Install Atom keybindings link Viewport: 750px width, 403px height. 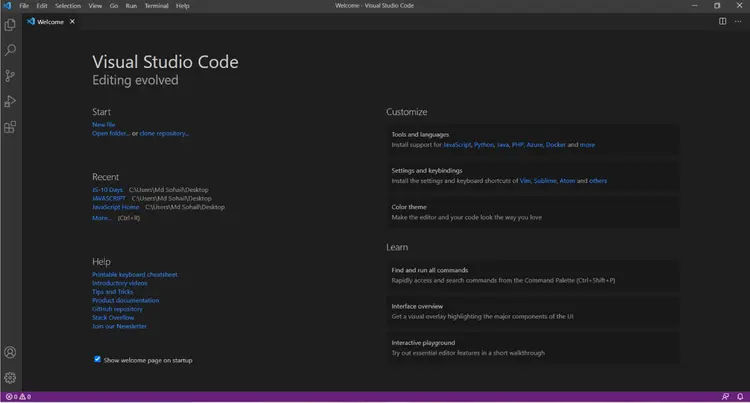pos(567,181)
